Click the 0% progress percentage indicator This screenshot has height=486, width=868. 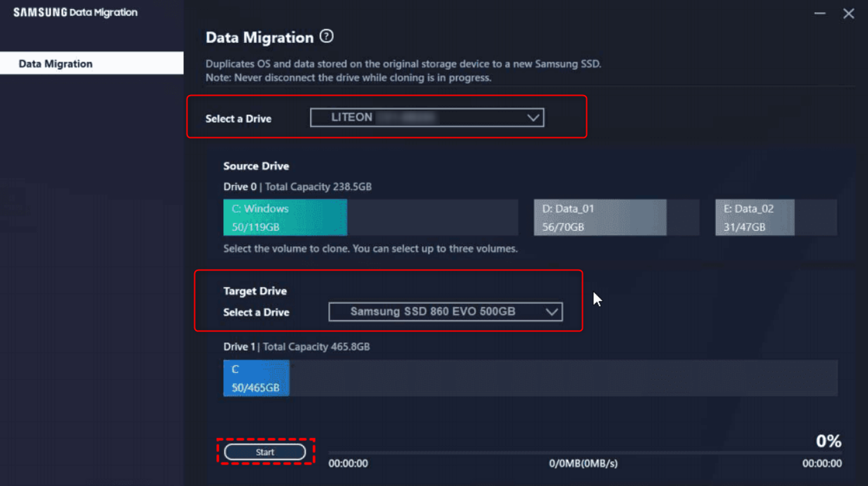coord(828,441)
